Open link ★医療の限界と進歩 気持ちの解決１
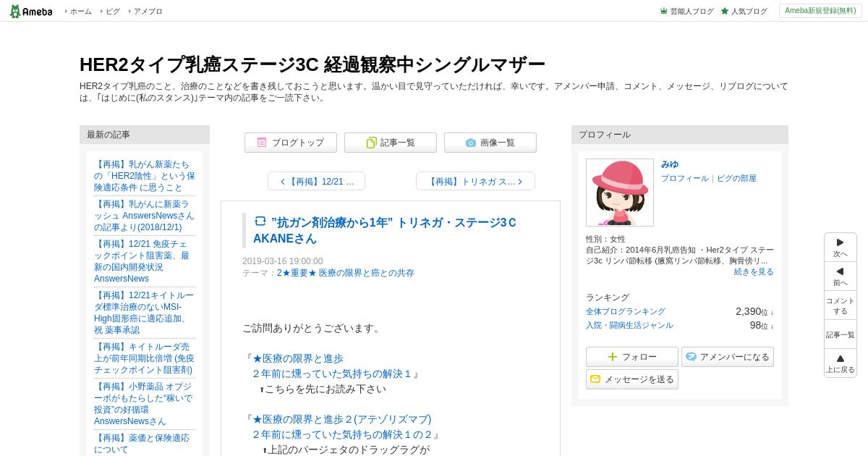Image resolution: width=868 pixels, height=456 pixels. (332, 366)
